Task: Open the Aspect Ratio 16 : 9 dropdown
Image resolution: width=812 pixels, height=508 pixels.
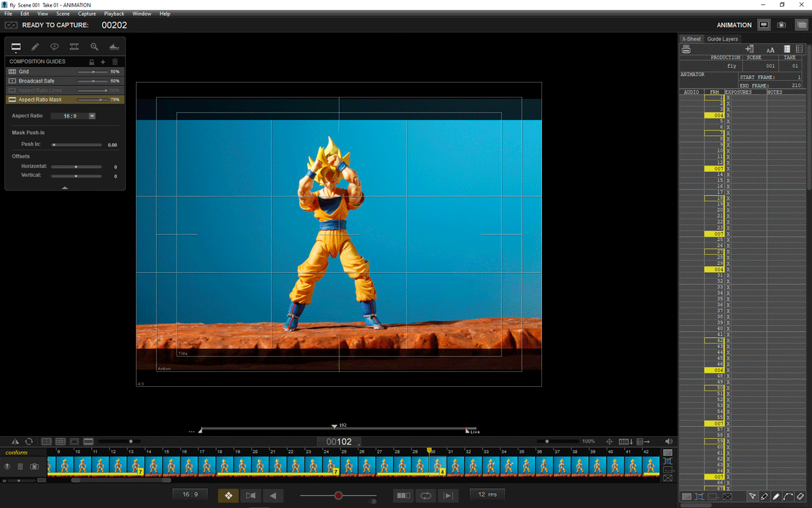Action: click(x=74, y=116)
